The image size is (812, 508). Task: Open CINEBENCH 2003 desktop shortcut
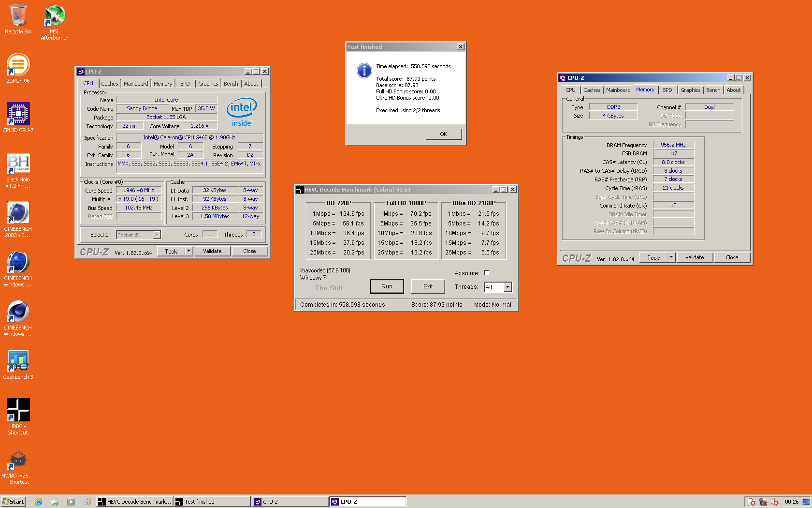18,220
